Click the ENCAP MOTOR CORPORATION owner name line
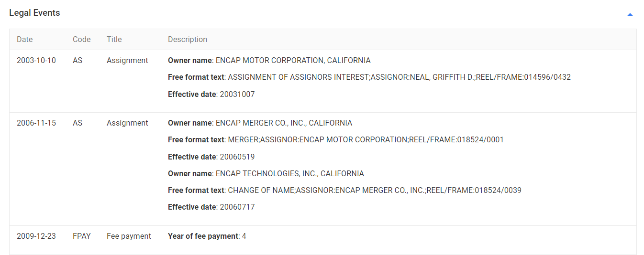644x255 pixels. (x=269, y=61)
